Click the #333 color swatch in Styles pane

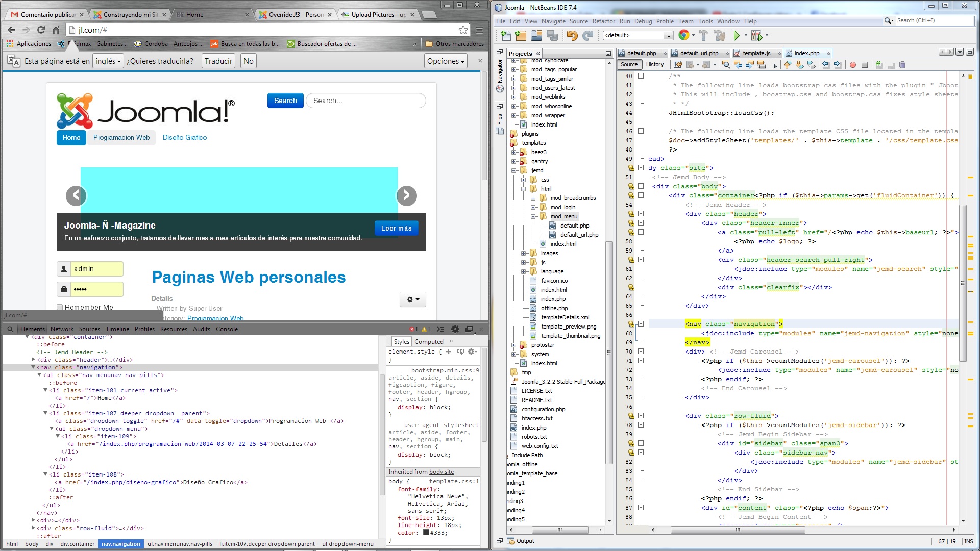pos(426,533)
